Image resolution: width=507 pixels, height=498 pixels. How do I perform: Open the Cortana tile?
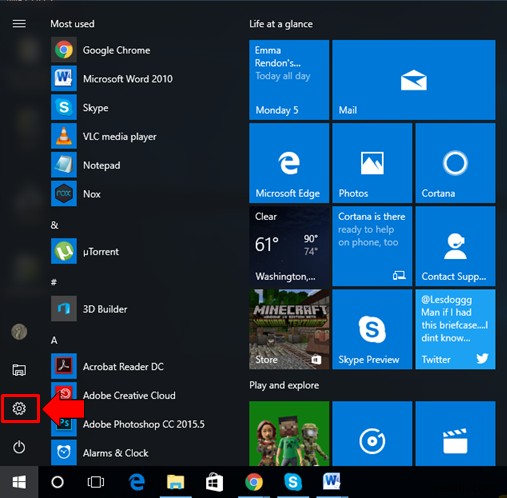(455, 163)
